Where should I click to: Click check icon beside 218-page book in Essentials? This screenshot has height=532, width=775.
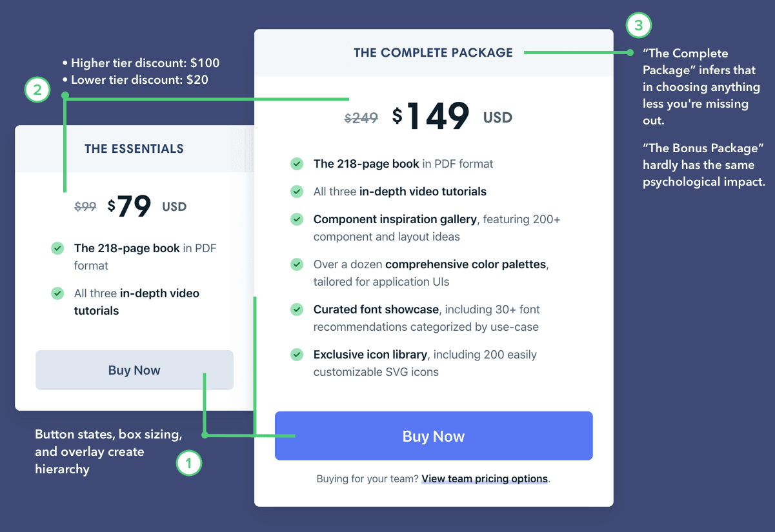tap(57, 248)
